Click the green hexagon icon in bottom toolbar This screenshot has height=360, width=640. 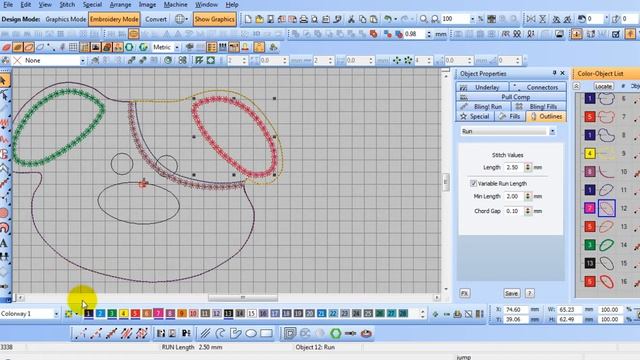(336, 333)
